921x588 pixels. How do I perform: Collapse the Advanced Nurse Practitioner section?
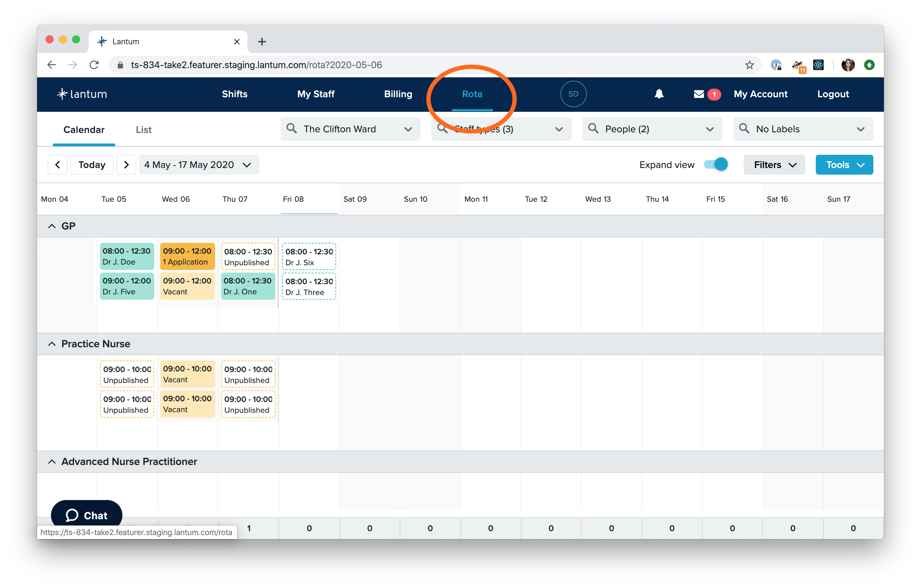pos(52,461)
